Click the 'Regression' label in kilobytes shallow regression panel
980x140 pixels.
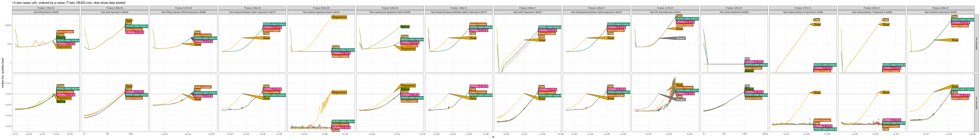[x=339, y=17]
